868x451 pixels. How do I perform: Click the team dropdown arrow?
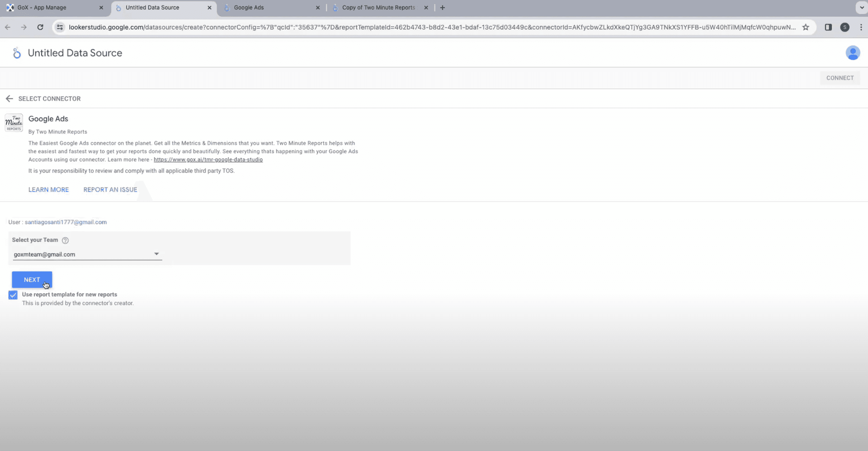click(x=156, y=254)
